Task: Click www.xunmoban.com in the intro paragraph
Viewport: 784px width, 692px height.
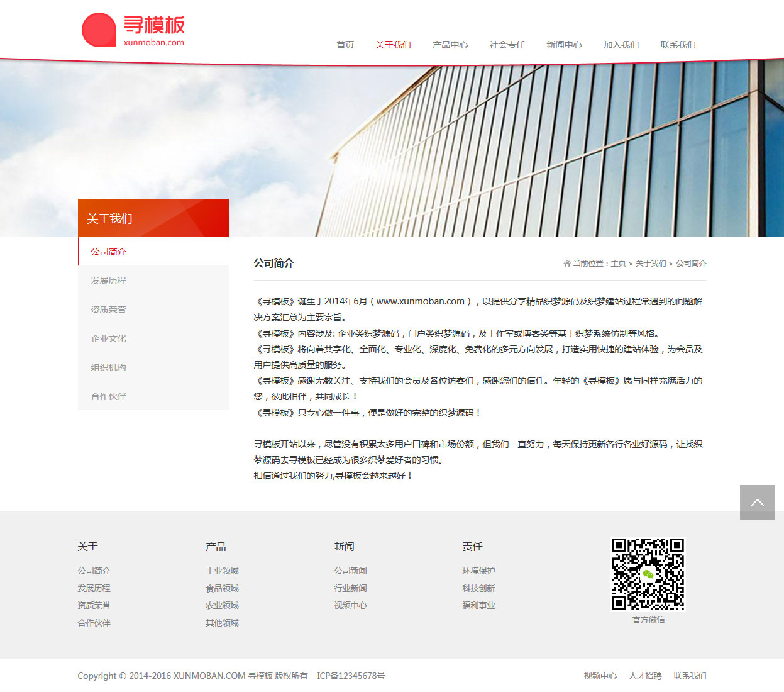Action: pos(421,301)
